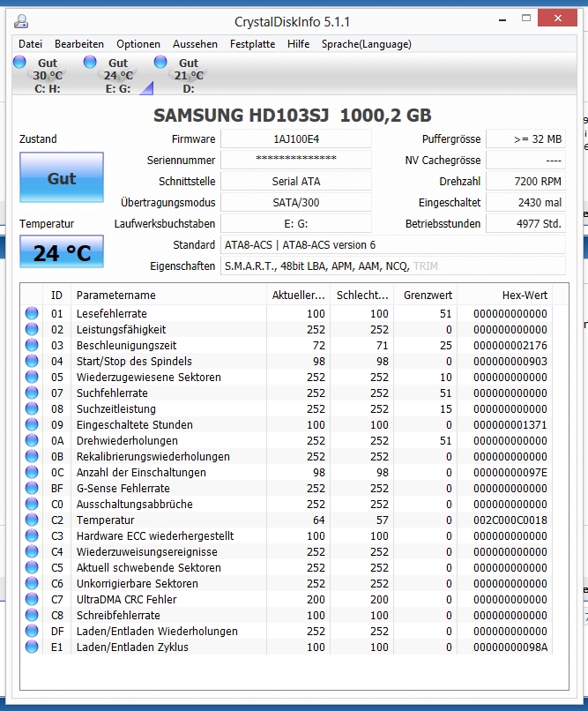Click the SAMSUNG HD103SJ 1000,2 GB title

pyautogui.click(x=292, y=116)
